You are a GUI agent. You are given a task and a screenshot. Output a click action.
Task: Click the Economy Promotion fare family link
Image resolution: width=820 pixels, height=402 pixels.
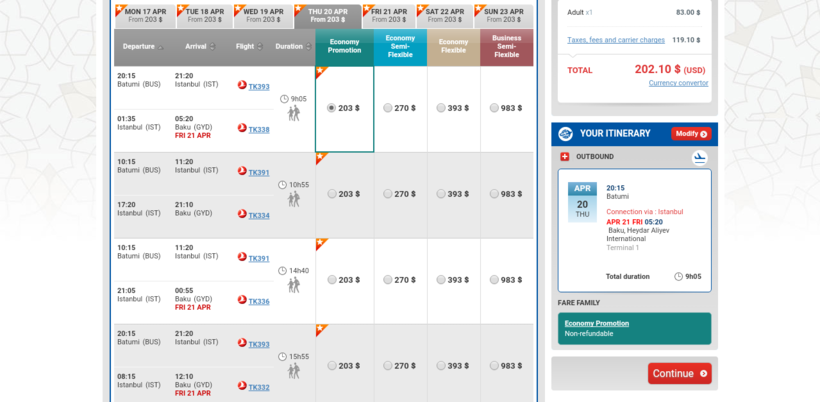pyautogui.click(x=597, y=323)
